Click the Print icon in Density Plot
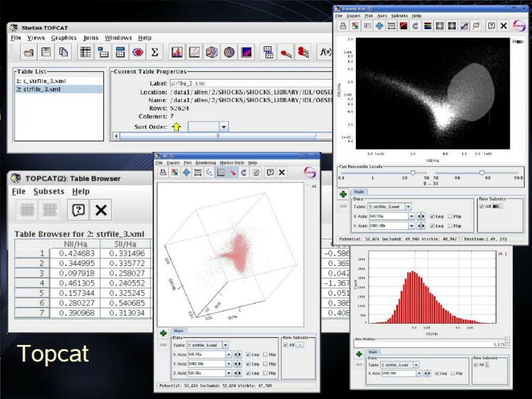 click(x=343, y=26)
